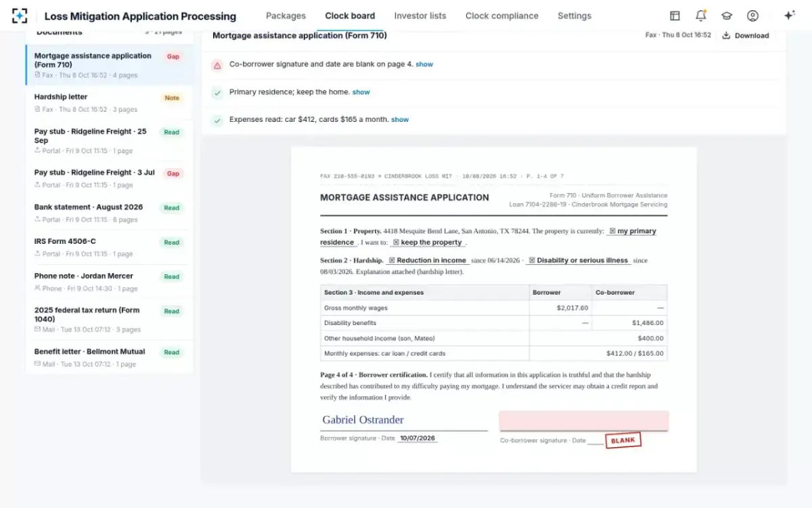Image resolution: width=812 pixels, height=508 pixels.
Task: Go to the Clock compliance tab
Action: pos(502,16)
